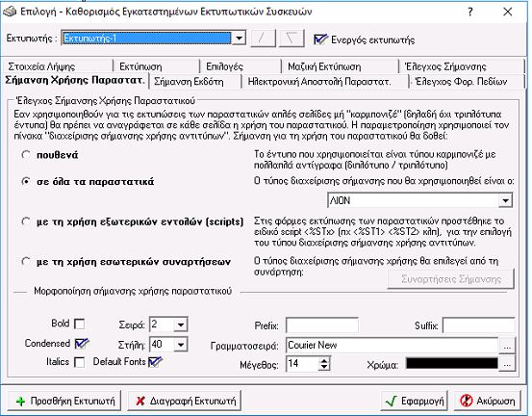Click Διαγραφή Εκτυπωτή button with the red X

point(185,401)
